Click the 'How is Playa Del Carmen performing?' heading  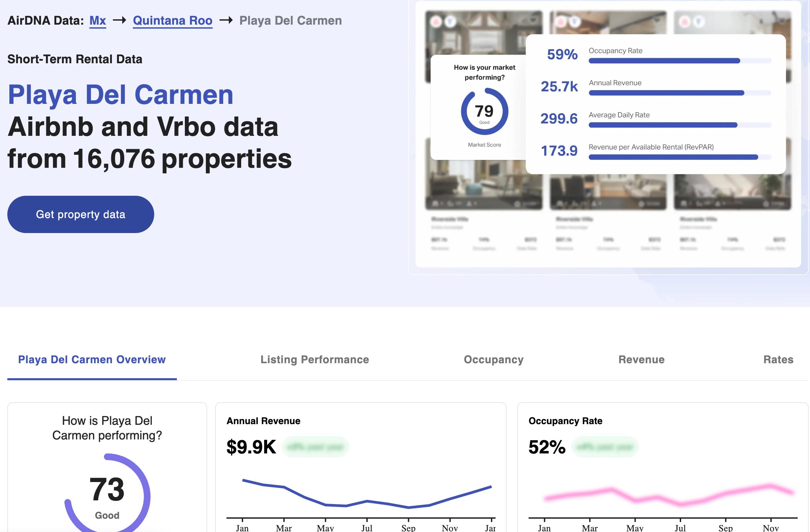107,428
